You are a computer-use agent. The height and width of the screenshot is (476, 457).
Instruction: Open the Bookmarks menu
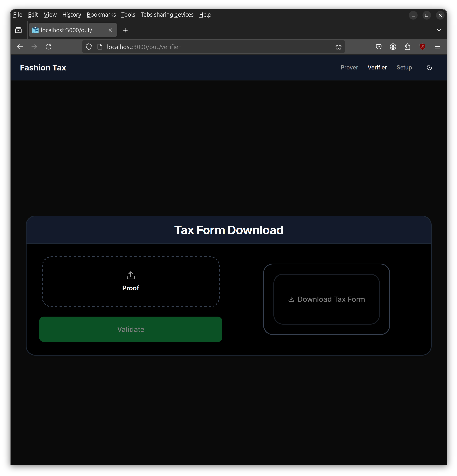[x=101, y=15]
